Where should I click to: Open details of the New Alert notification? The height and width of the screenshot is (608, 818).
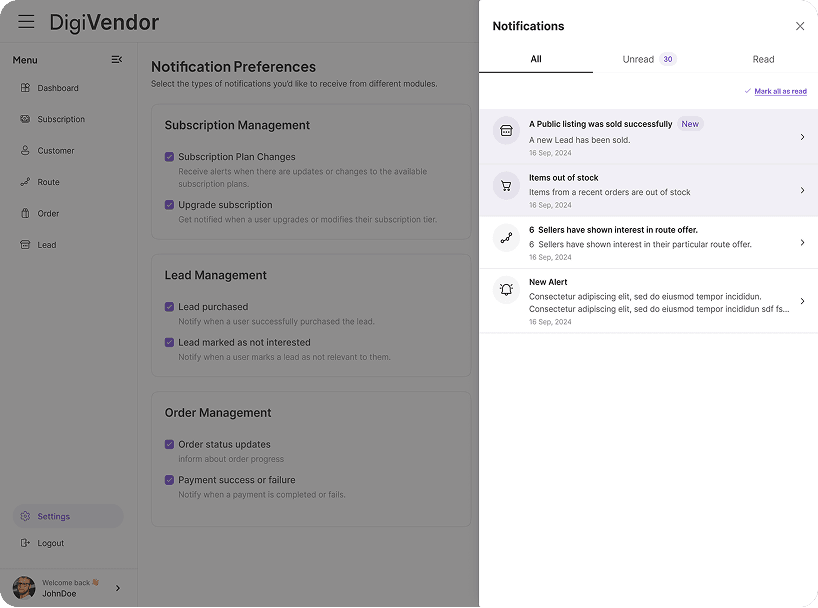click(802, 299)
